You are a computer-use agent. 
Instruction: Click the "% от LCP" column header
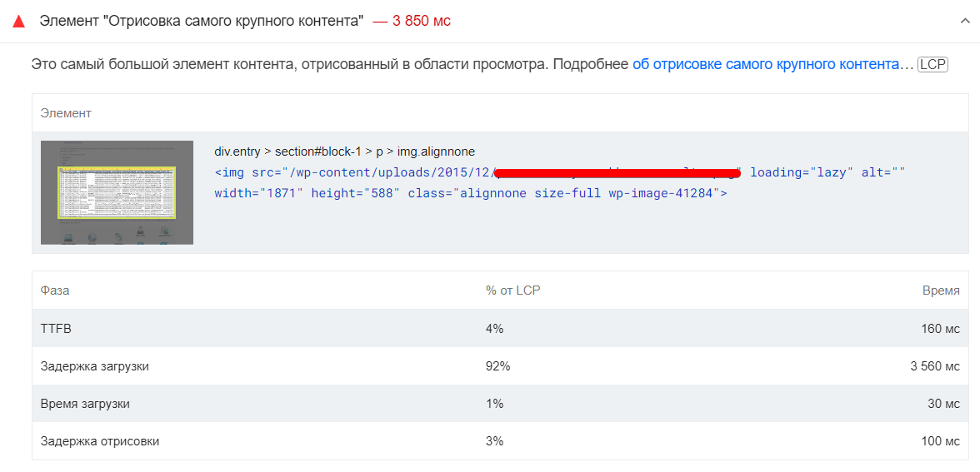[x=512, y=291]
